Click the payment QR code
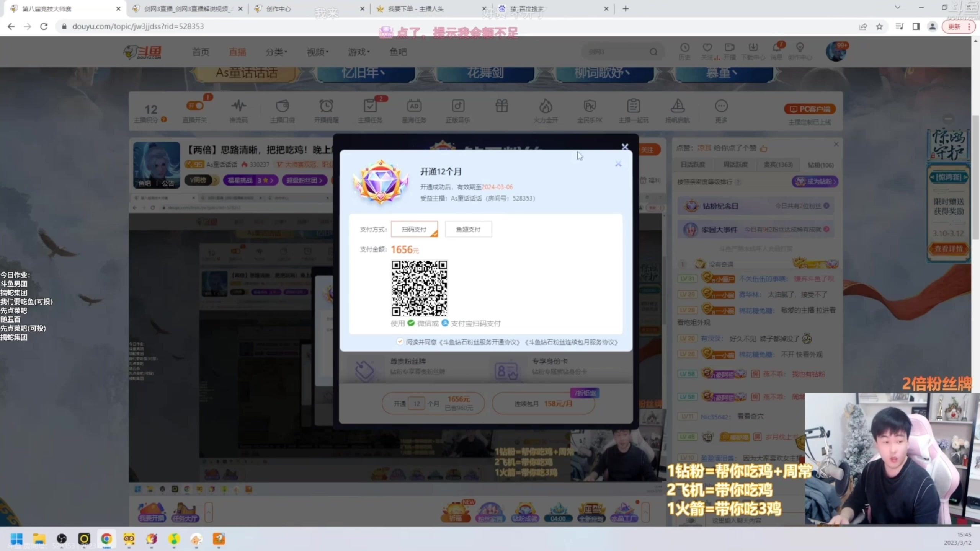This screenshot has width=980, height=551. (419, 288)
